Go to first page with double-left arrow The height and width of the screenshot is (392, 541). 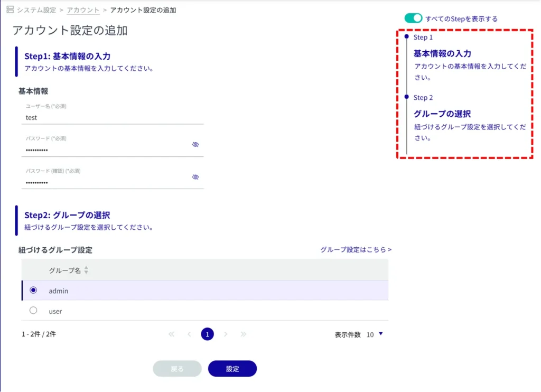pos(171,334)
